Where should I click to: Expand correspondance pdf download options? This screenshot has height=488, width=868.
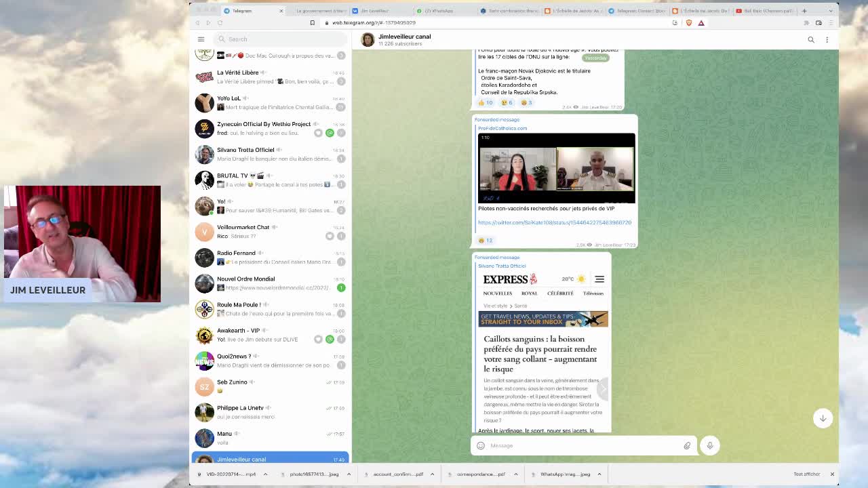tap(515, 474)
